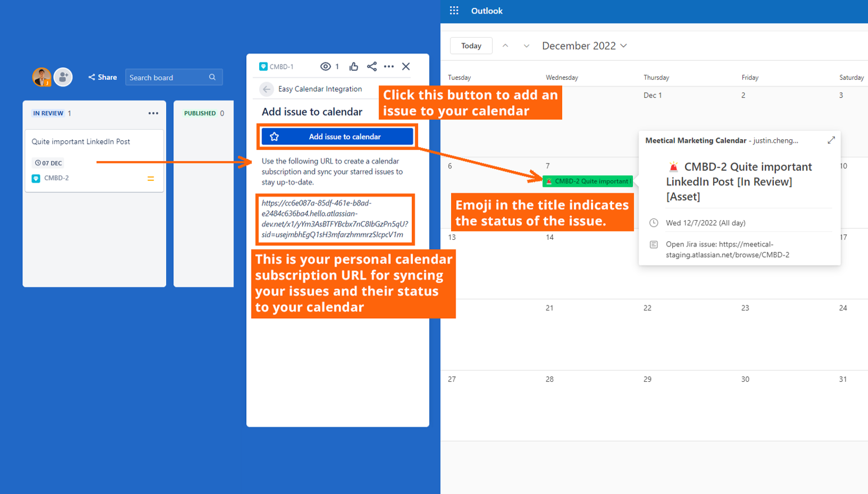This screenshot has height=494, width=868.
Task: Open more actions menu in issue panel
Action: (389, 66)
